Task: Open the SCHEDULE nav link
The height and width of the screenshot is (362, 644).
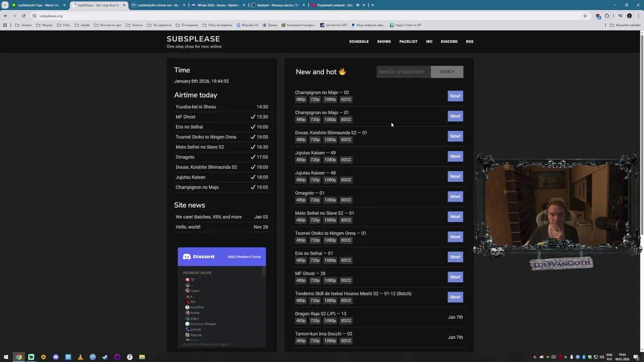Action: point(359,42)
